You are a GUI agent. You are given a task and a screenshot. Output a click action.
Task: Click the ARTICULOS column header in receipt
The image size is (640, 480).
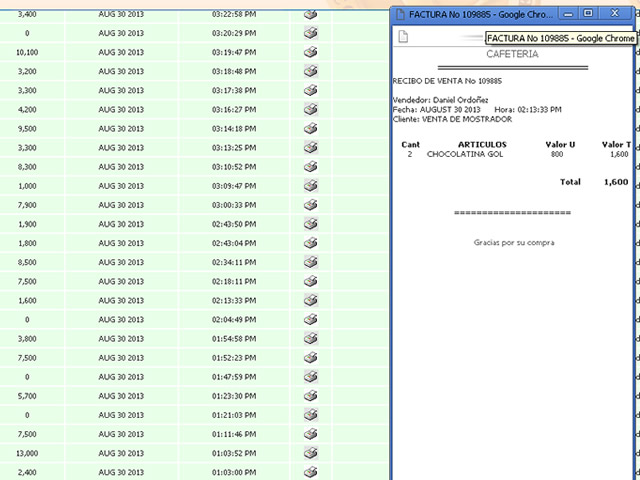(482, 144)
